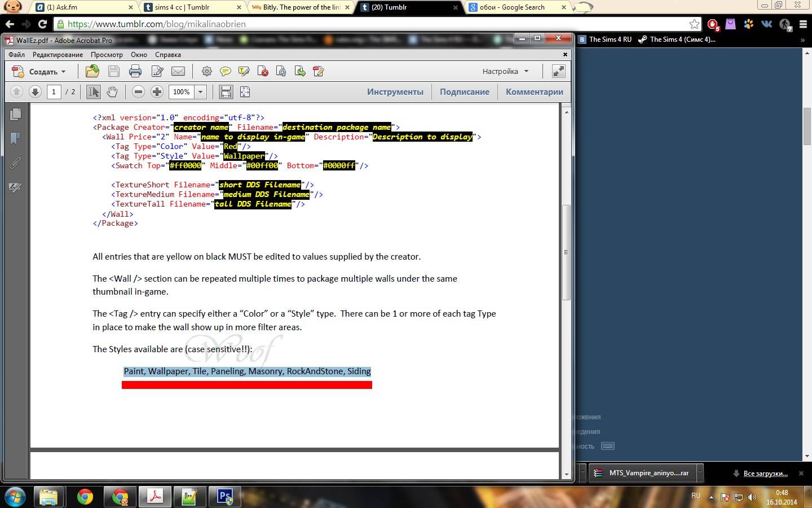Open the Редактирование menu
The width and height of the screenshot is (812, 508).
(58, 55)
